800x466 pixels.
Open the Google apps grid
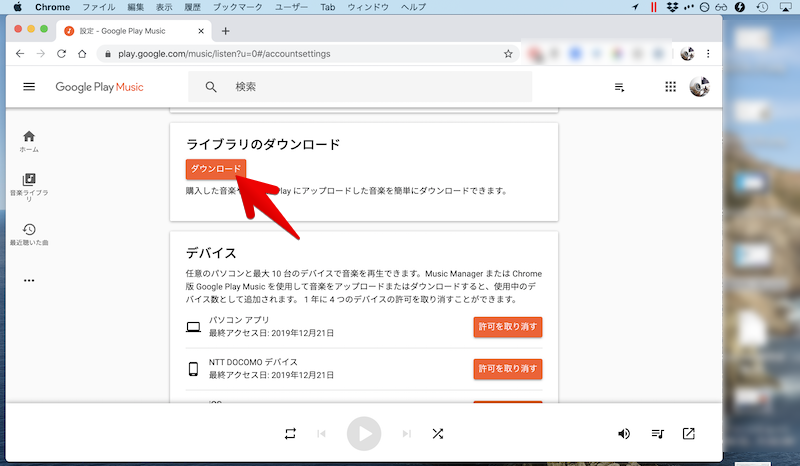coord(671,87)
